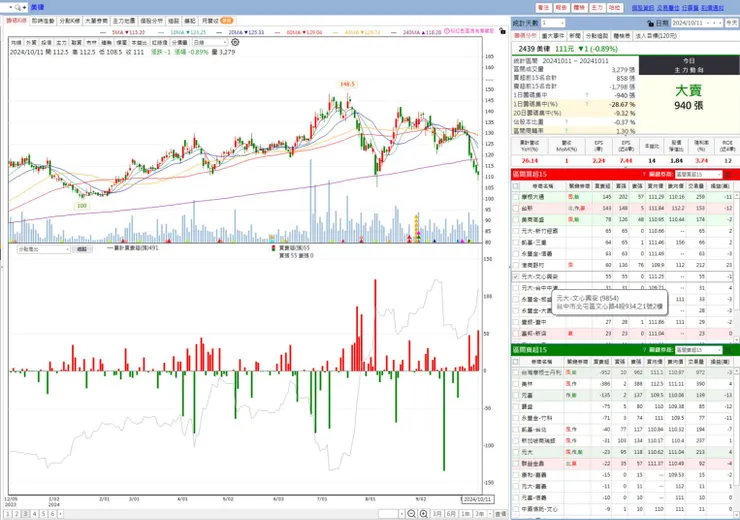
Task: Open the chart settings gear icon
Action: [x=235, y=42]
